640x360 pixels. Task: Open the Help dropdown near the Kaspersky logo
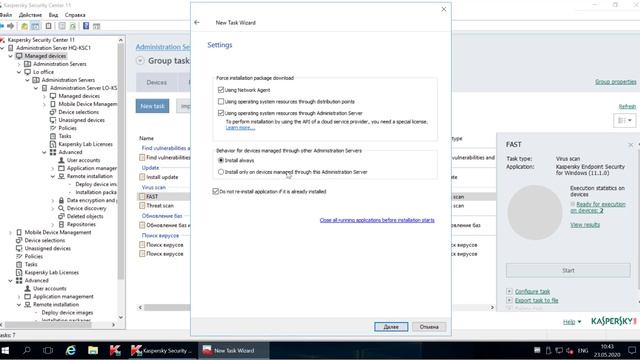tap(572, 322)
